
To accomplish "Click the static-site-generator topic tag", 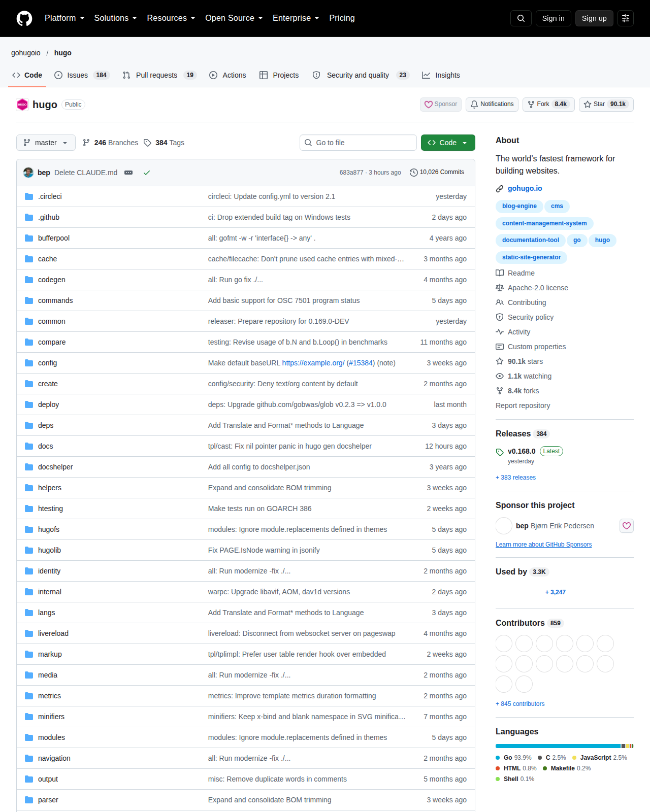I will point(531,257).
